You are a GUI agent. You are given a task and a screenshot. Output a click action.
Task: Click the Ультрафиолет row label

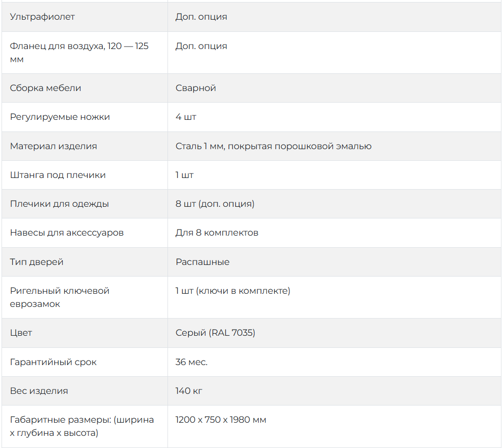[42, 17]
